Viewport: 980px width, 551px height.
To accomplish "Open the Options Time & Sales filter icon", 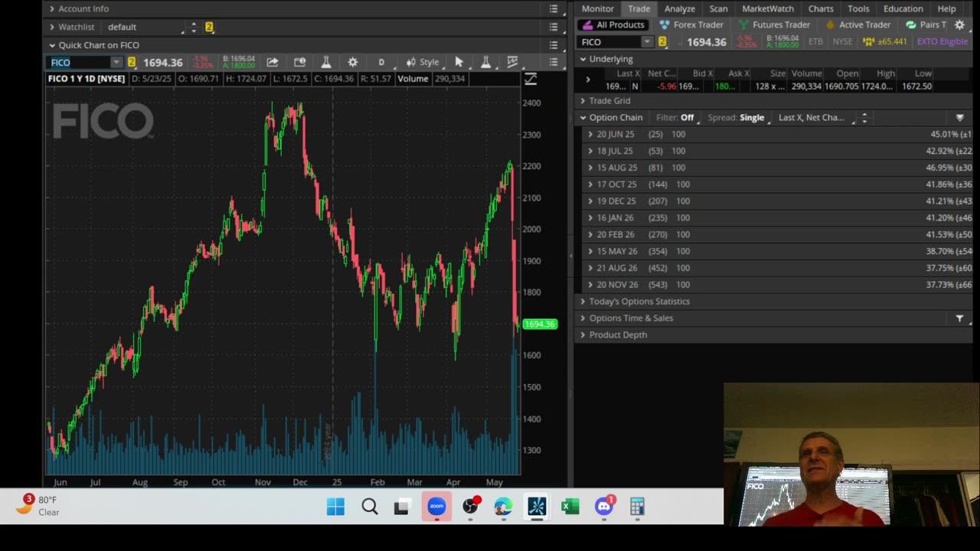I will point(959,318).
